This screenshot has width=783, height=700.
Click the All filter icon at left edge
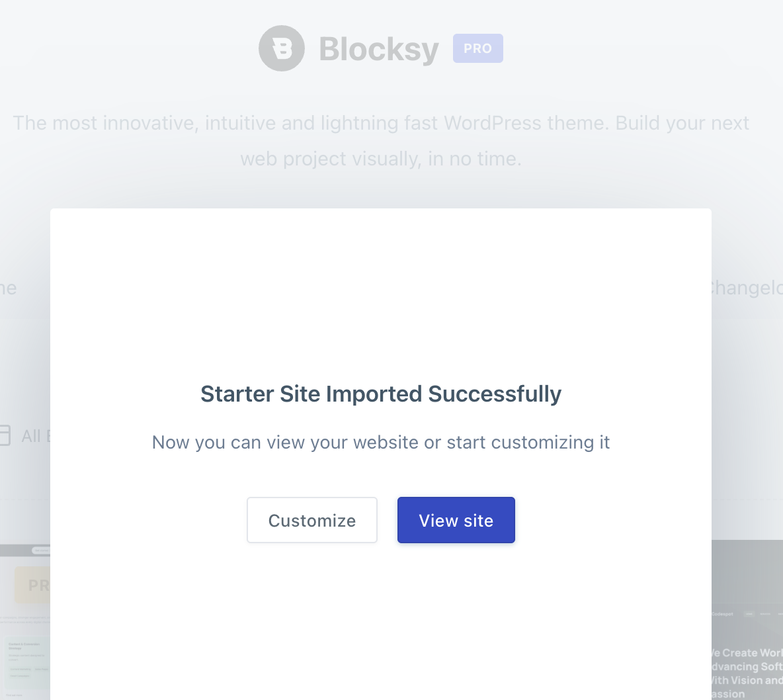tap(5, 435)
